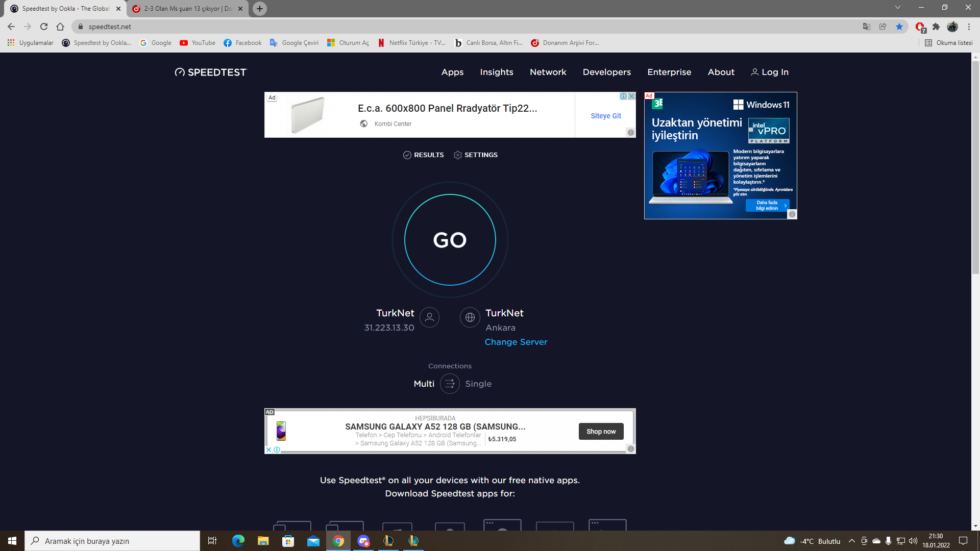
Task: Click Google Translate icon in address bar
Action: (x=866, y=27)
